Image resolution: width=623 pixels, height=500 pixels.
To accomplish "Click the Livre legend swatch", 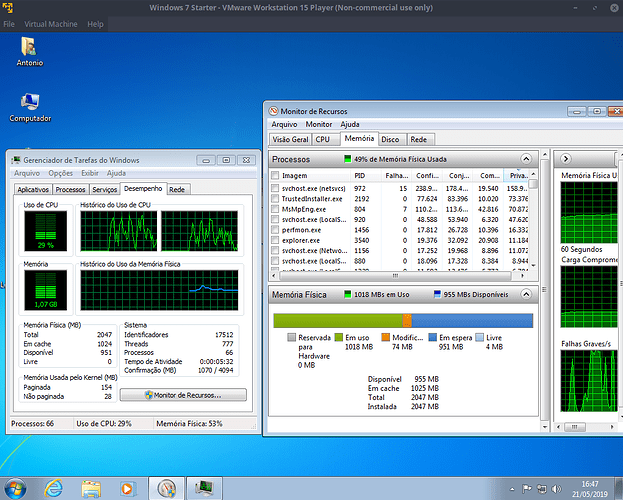I will pos(480,337).
